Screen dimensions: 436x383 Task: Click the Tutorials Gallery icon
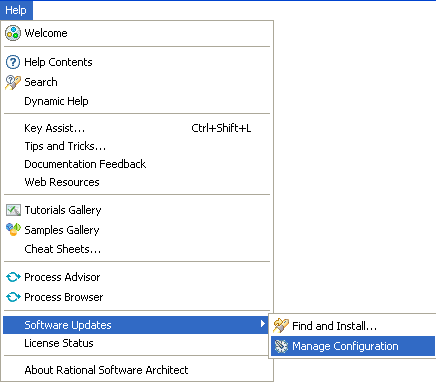(13, 210)
